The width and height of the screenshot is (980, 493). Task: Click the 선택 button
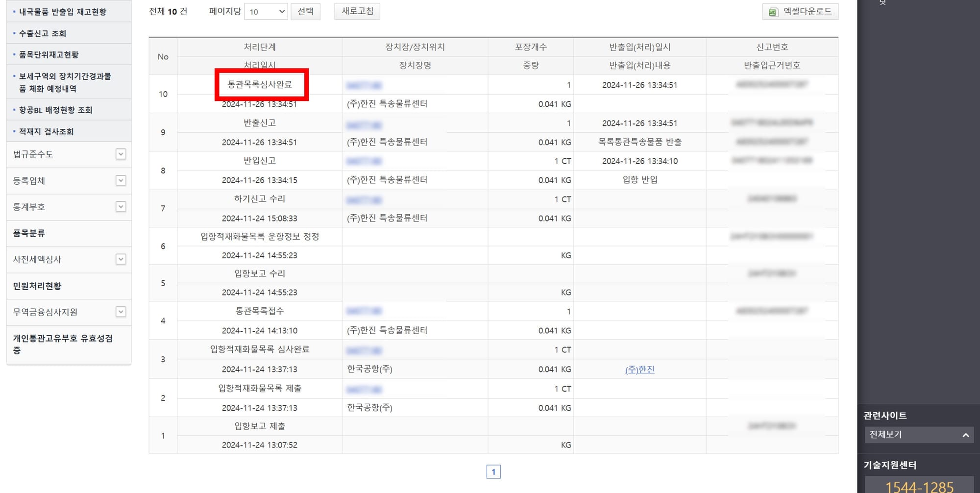coord(306,11)
